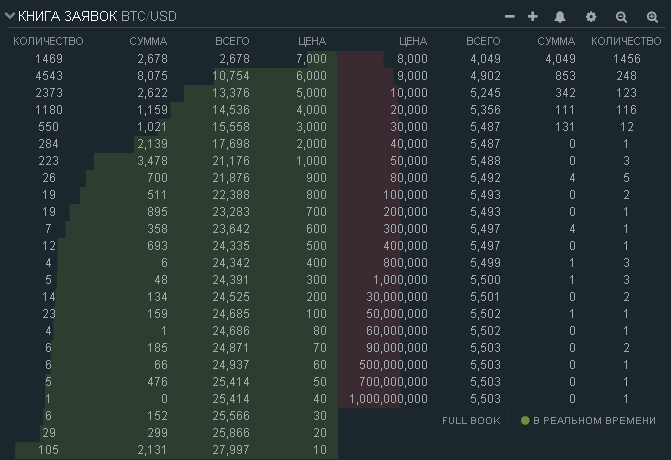The width and height of the screenshot is (671, 460).
Task: Select the КНИГА ЗАЯВОК title
Action: point(67,16)
